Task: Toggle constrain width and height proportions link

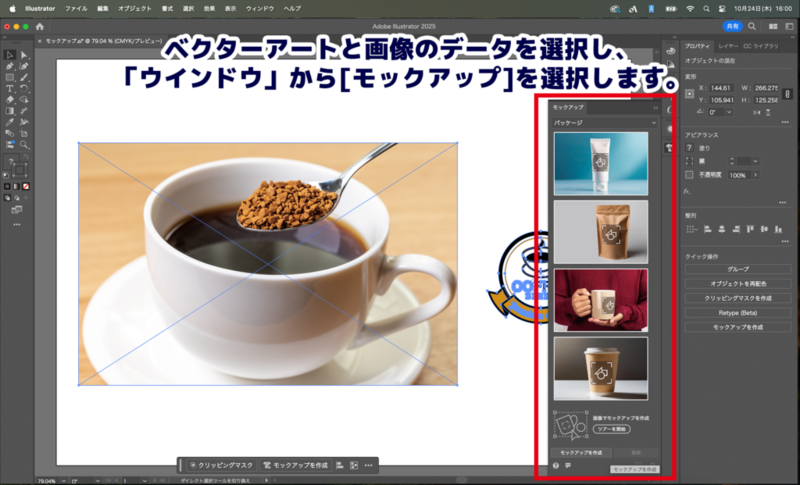Action: [787, 94]
